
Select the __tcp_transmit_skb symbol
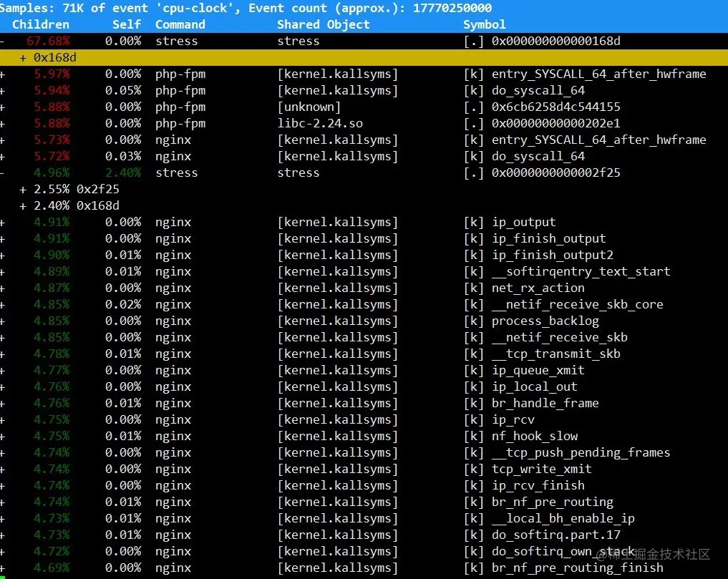[x=555, y=354]
